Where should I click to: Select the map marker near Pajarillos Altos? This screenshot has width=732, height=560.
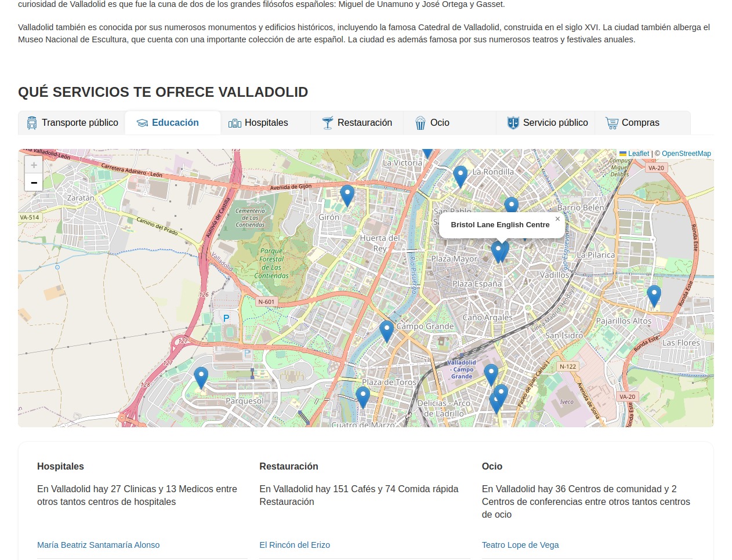click(654, 295)
